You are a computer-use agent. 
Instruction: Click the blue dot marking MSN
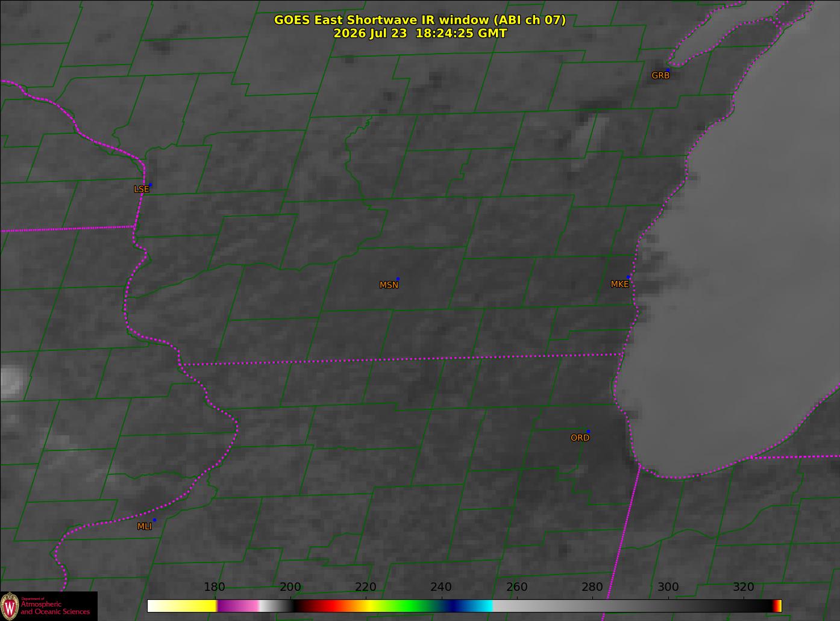tap(398, 279)
